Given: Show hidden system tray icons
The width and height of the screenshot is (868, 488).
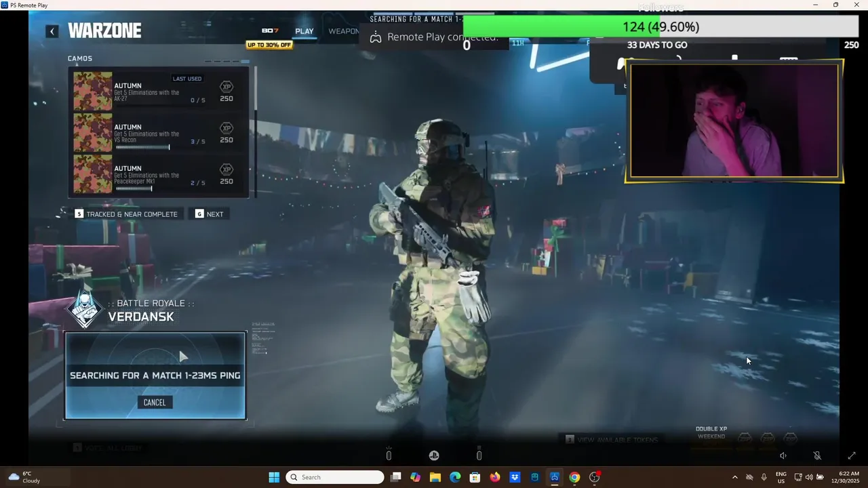Looking at the screenshot, I should [x=734, y=477].
